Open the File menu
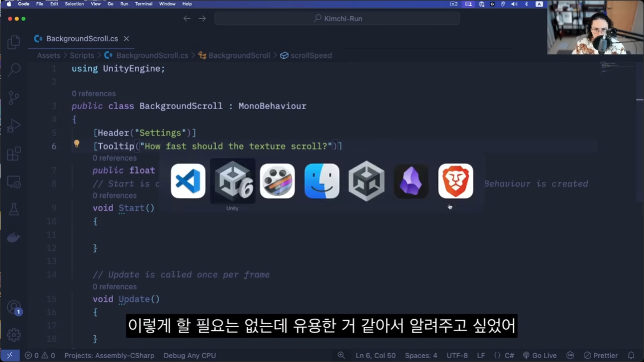Screen dimensions: 644x362 [x=40, y=4]
